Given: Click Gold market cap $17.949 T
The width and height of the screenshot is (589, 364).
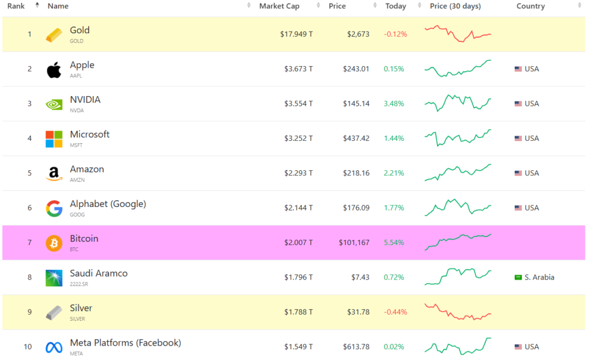Looking at the screenshot, I should [x=296, y=34].
